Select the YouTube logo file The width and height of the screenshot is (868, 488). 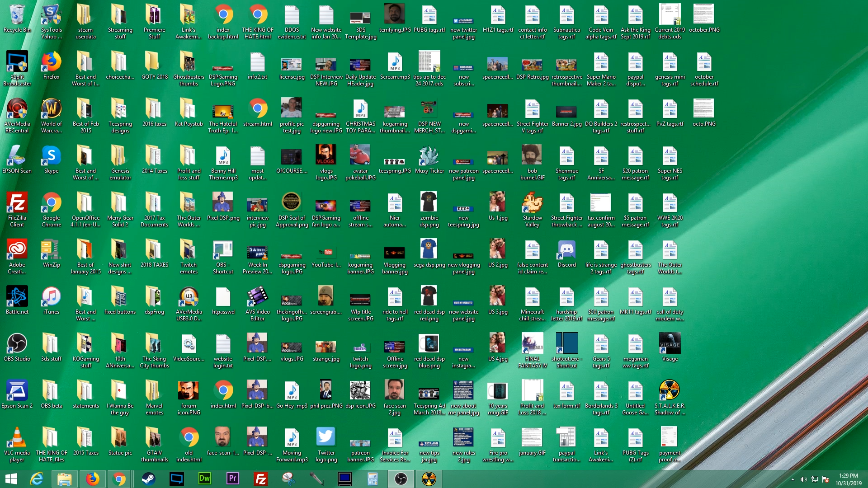(326, 253)
